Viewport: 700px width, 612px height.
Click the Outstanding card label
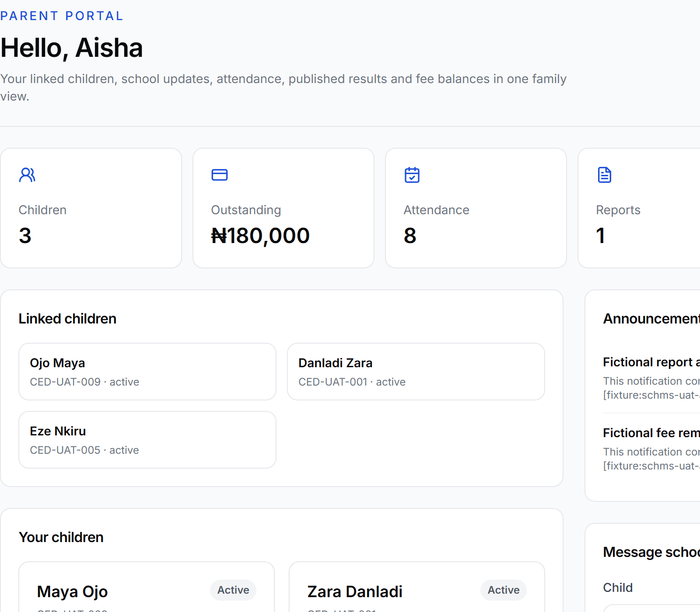coord(246,210)
